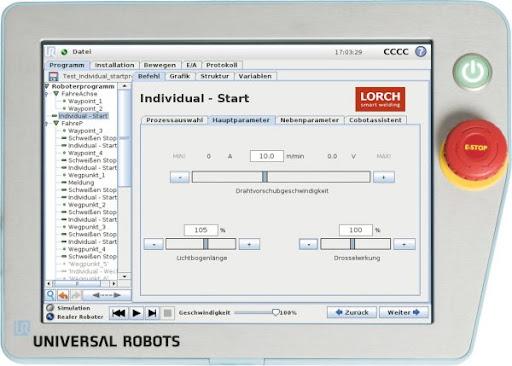
Task: Collapse the FahreAchse tree node
Action: pyautogui.click(x=56, y=94)
